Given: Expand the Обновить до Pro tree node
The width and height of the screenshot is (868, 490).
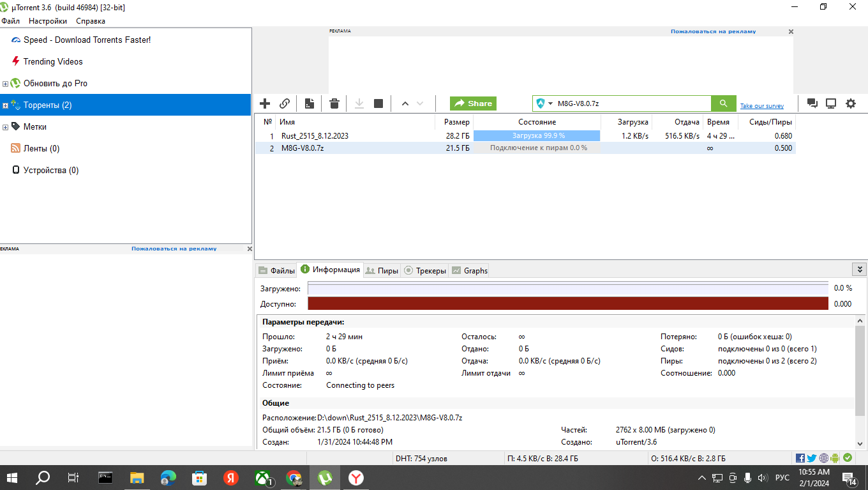Looking at the screenshot, I should pos(5,84).
